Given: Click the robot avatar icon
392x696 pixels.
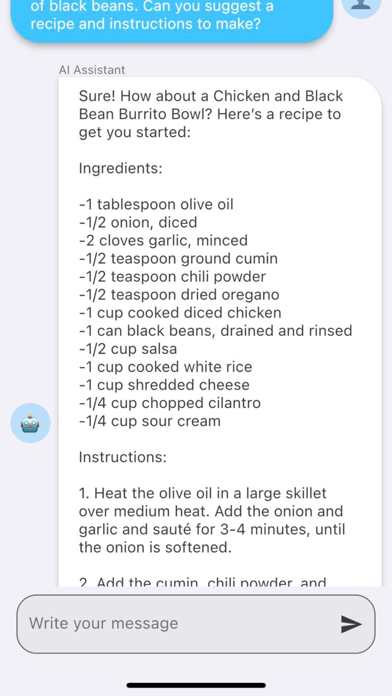Looking at the screenshot, I should click(x=31, y=423).
